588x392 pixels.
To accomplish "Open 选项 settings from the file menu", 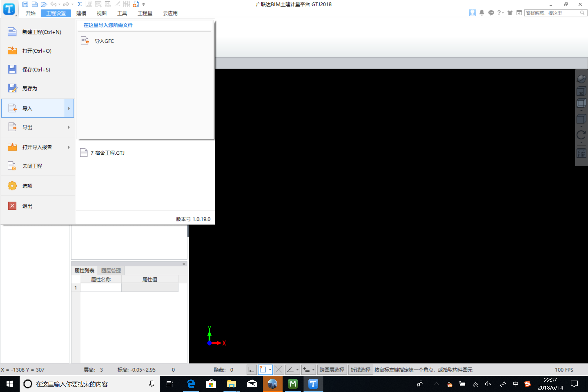I will pos(38,186).
